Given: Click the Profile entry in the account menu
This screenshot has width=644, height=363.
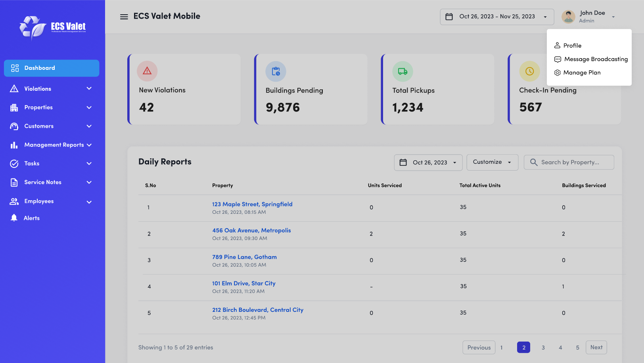Looking at the screenshot, I should (572, 45).
